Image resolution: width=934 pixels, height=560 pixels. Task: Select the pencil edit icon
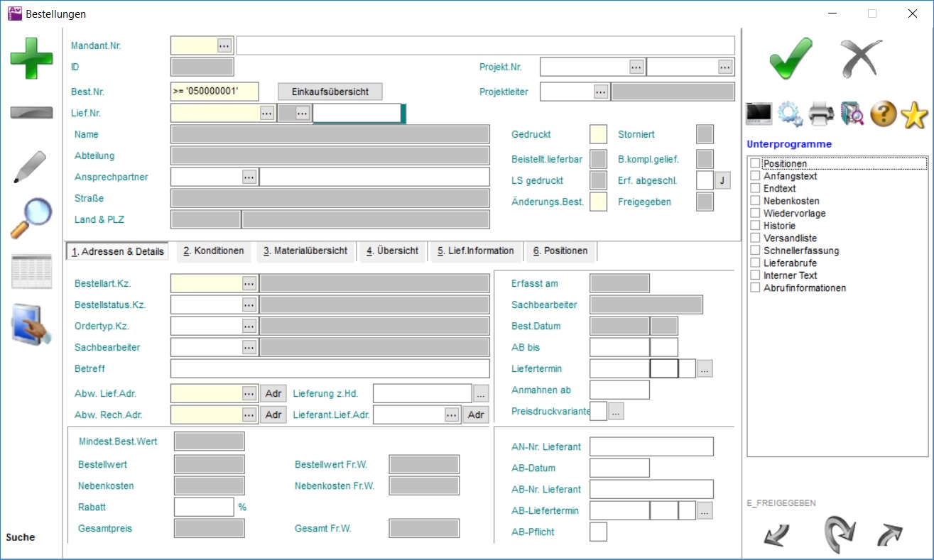pos(31,167)
